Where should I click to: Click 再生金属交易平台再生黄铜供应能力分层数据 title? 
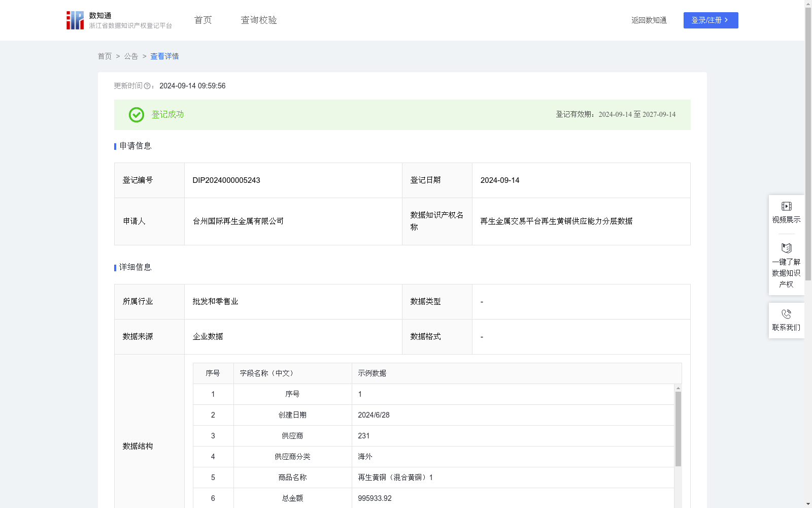[556, 221]
